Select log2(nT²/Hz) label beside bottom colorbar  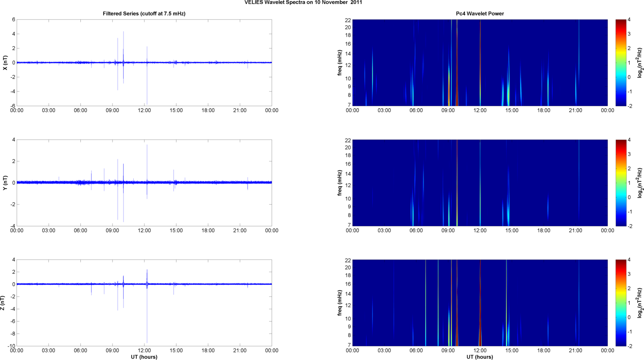(x=640, y=303)
